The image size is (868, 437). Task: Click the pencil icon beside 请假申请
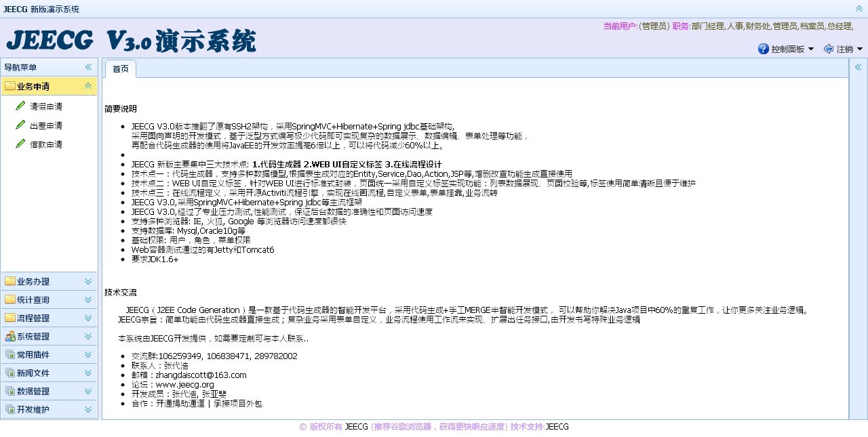point(20,106)
